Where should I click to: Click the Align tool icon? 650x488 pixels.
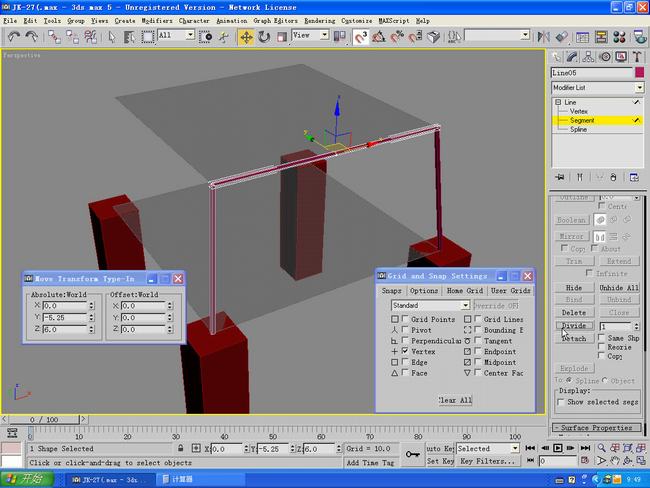pos(561,37)
